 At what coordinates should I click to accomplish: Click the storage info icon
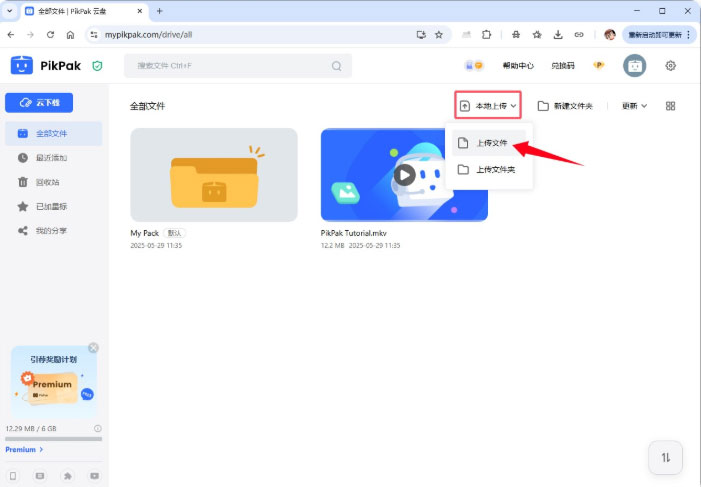coord(97,428)
